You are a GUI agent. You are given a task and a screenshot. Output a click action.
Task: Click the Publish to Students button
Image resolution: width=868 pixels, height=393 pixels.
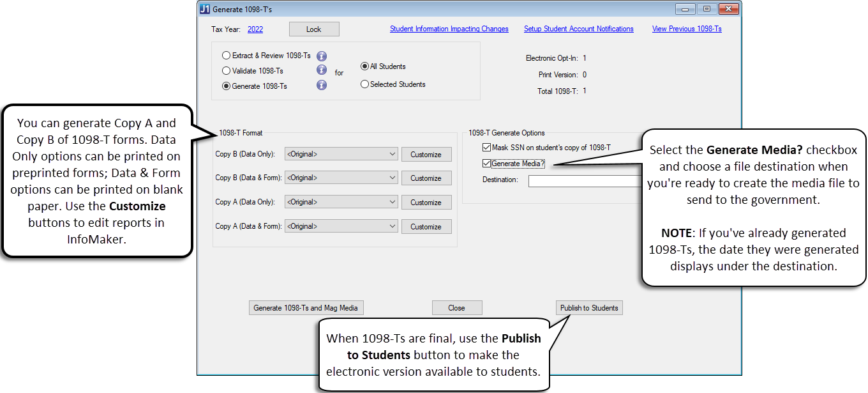(x=589, y=308)
